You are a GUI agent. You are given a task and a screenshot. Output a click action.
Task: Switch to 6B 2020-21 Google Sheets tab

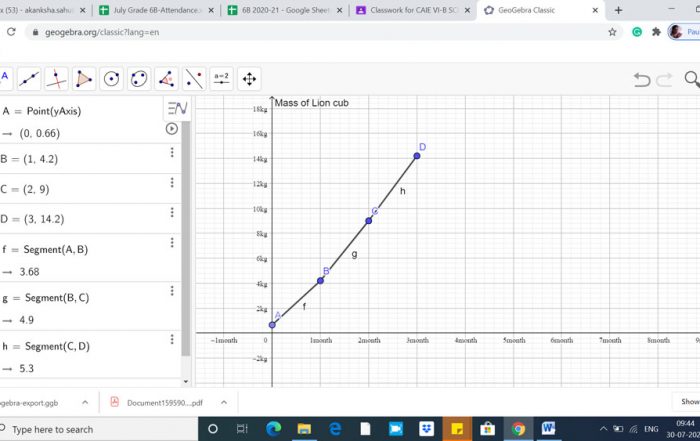pyautogui.click(x=285, y=10)
